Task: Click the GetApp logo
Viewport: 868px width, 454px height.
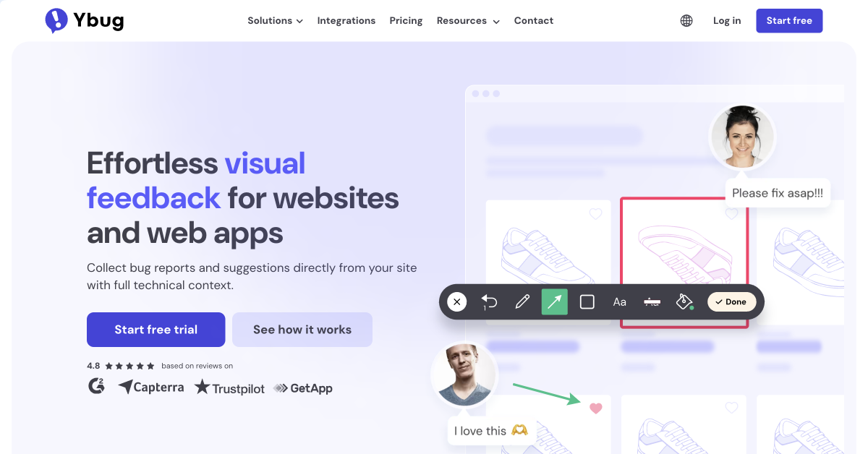Action: pos(303,388)
